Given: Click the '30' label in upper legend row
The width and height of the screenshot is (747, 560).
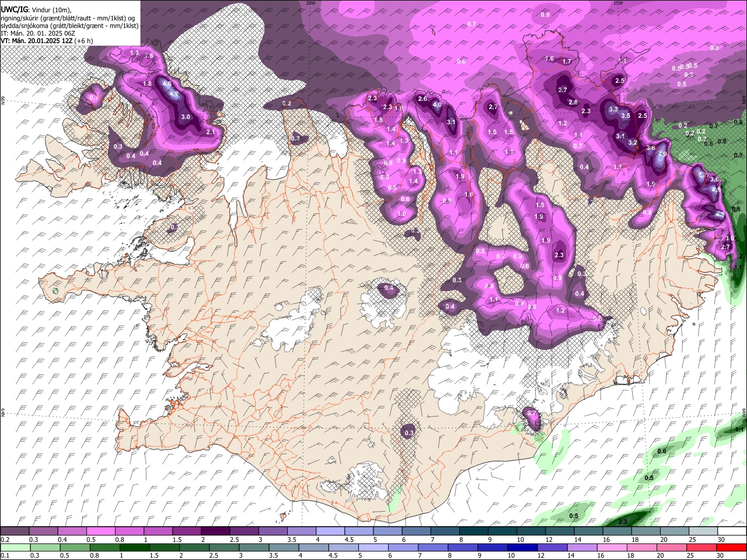Looking at the screenshot, I should 721,540.
